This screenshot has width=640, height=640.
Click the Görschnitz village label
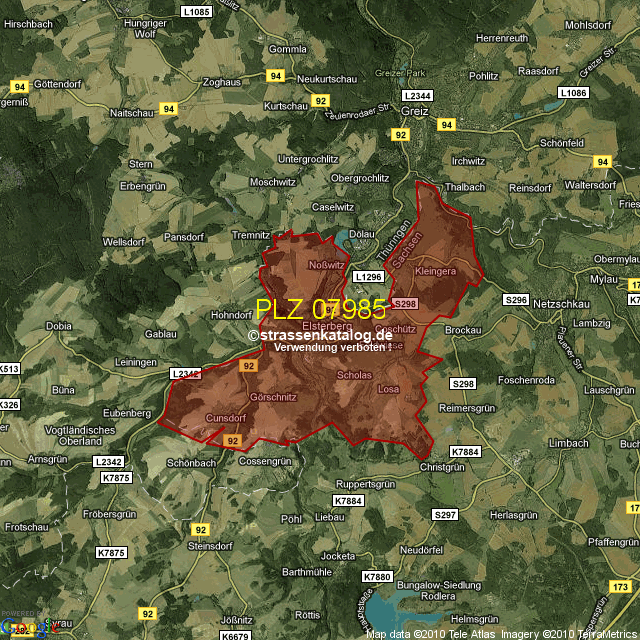click(273, 397)
